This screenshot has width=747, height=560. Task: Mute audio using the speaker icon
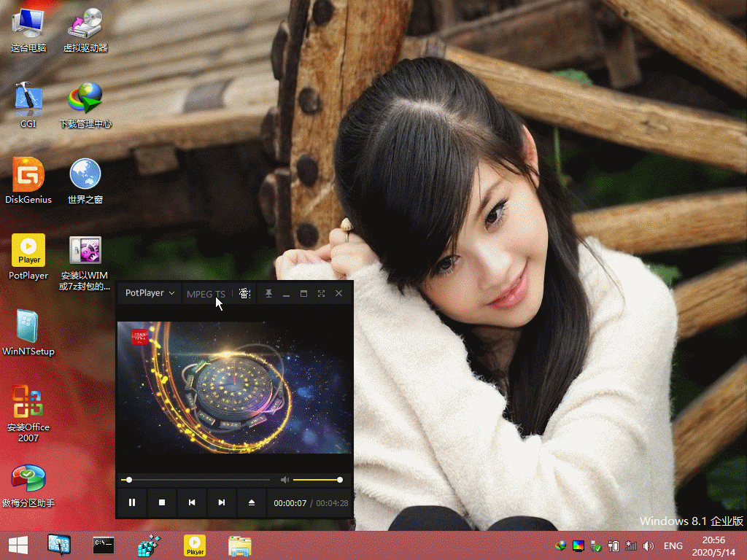pos(285,480)
